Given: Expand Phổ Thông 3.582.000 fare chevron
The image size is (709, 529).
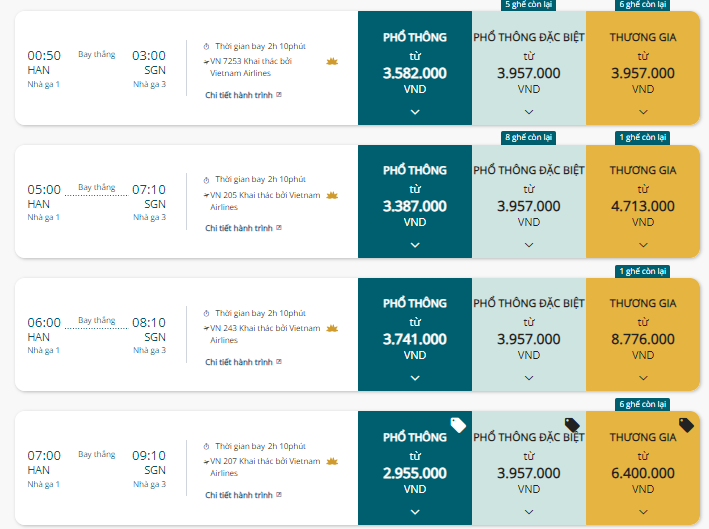Looking at the screenshot, I should 415,112.
